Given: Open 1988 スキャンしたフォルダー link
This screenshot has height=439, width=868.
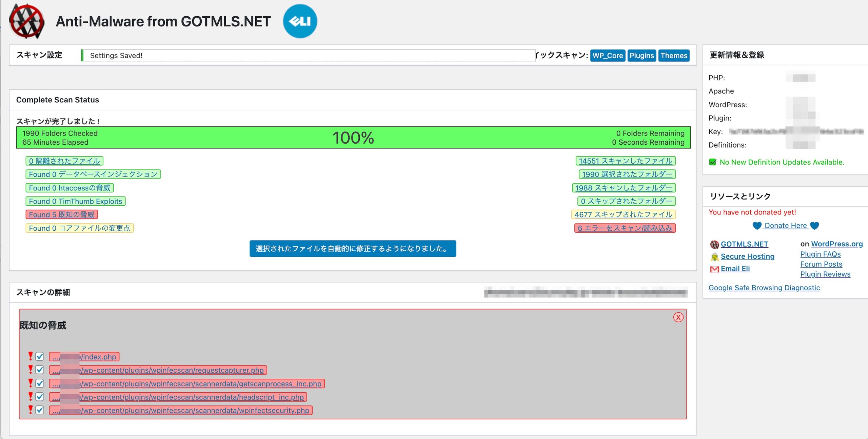Looking at the screenshot, I should pyautogui.click(x=624, y=188).
